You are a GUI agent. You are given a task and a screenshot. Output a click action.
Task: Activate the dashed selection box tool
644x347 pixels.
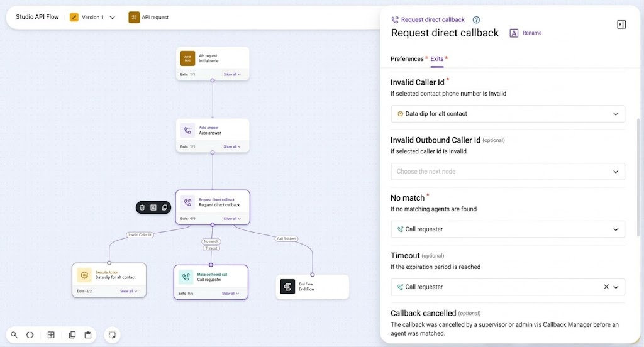[112, 334]
